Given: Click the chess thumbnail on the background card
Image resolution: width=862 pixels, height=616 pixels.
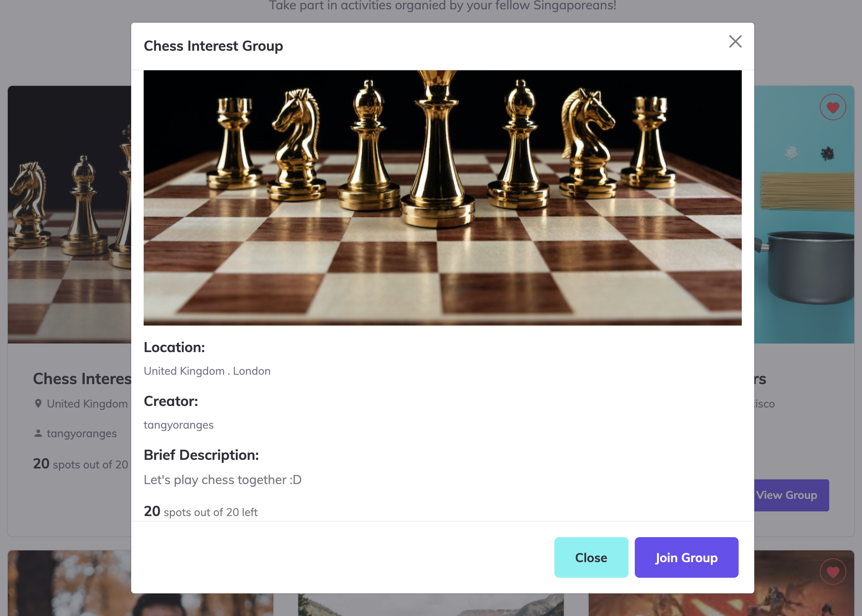Looking at the screenshot, I should click(69, 215).
